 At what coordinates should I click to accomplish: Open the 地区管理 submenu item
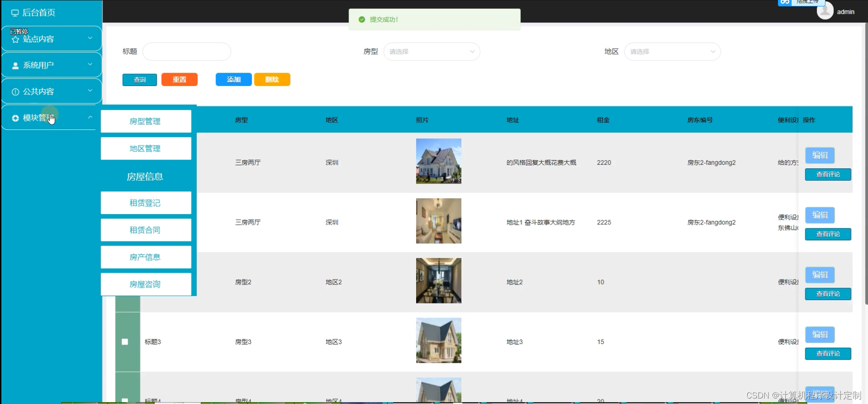coord(146,149)
